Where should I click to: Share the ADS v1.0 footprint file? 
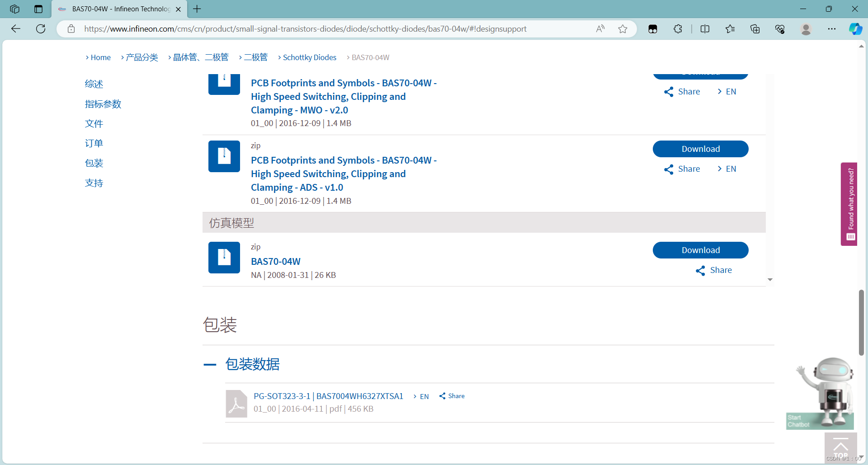coord(682,169)
